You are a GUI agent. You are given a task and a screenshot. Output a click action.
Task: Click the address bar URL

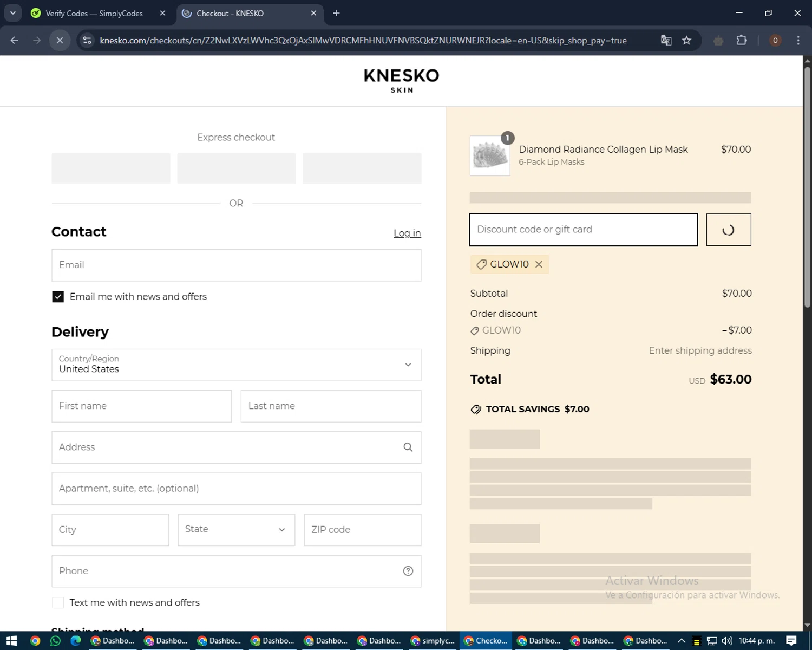(363, 40)
